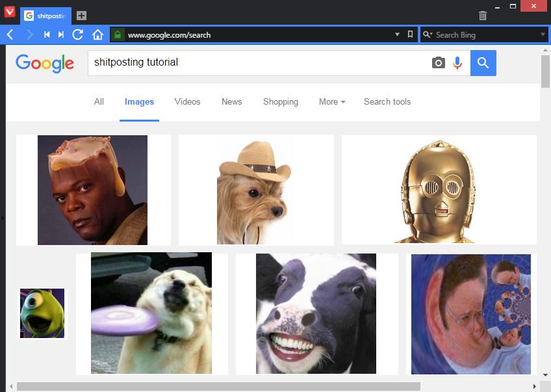Open the closed tabs trash icon

(483, 16)
